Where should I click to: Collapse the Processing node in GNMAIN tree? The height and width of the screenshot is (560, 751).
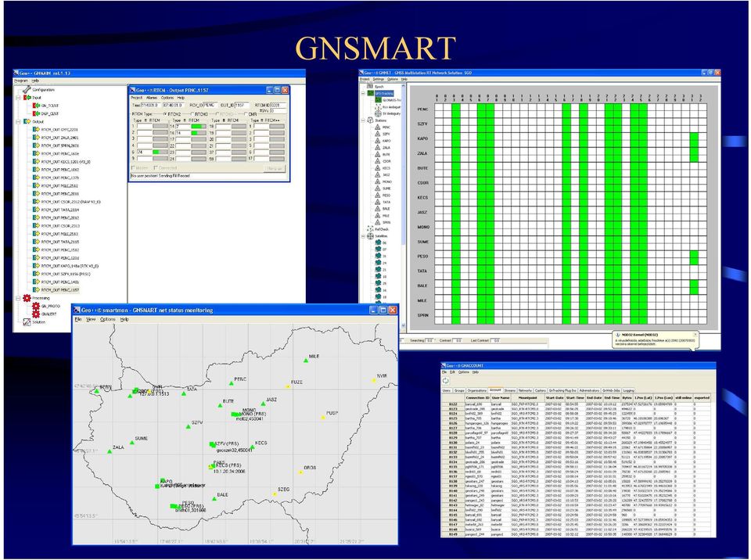tap(18, 298)
